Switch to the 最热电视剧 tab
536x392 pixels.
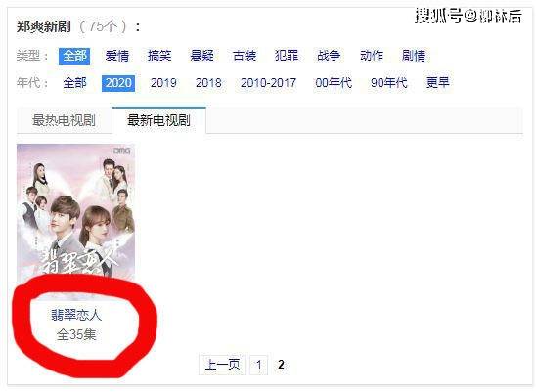64,120
